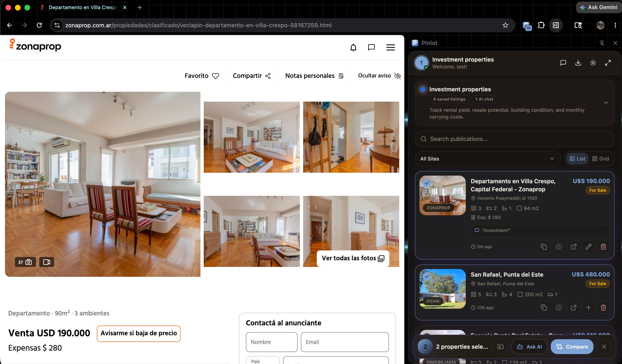Ask AI about selected properties
The image size is (622, 364).
click(529, 347)
